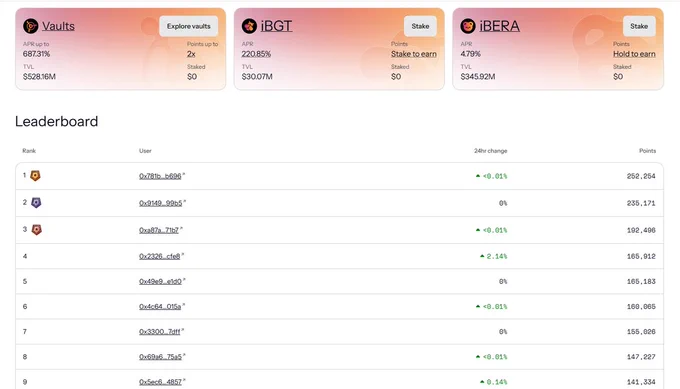Open the iBGT title link
This screenshot has width=680, height=389.
click(276, 26)
